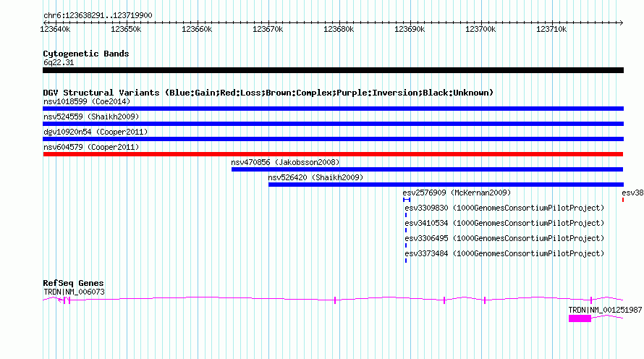The width and height of the screenshot is (644, 359).
Task: Select the small esv2576909 variant marker
Action: click(x=407, y=200)
